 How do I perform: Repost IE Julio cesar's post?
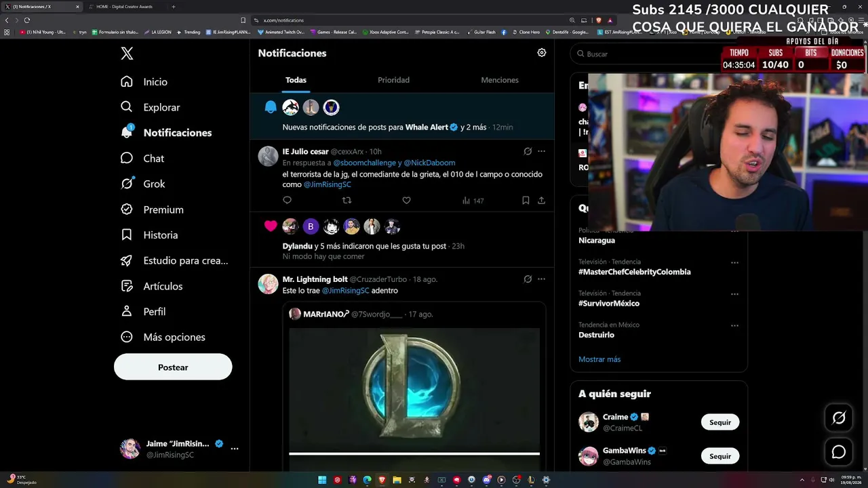tap(347, 200)
